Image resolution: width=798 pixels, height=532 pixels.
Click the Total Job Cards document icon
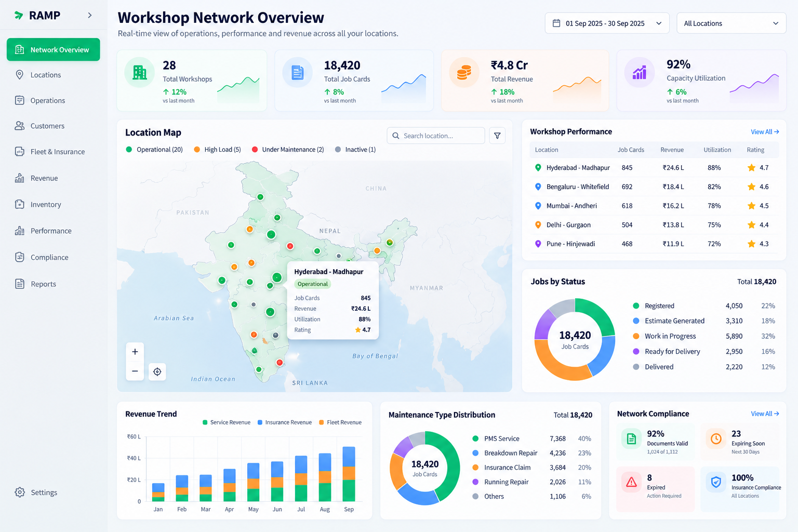pyautogui.click(x=298, y=72)
